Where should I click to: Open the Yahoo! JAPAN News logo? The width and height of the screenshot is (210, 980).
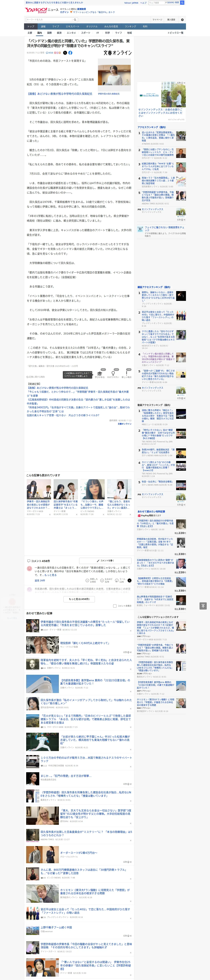(x=42, y=10)
